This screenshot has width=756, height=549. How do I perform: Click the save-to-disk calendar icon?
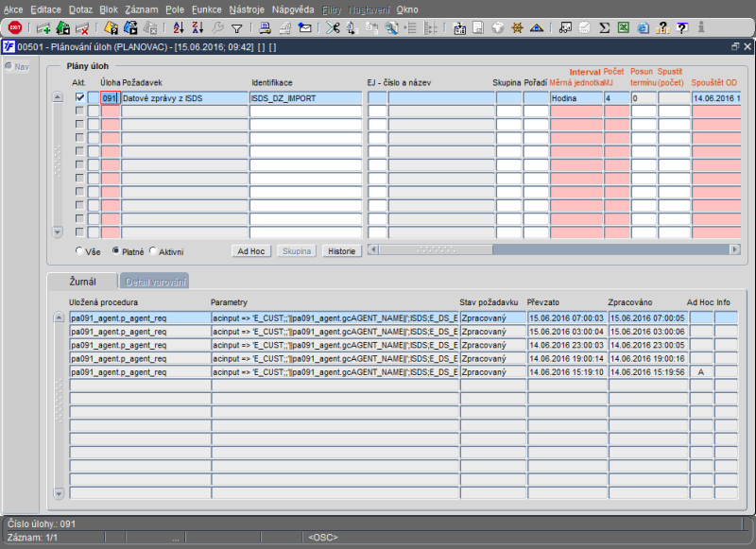(459, 28)
